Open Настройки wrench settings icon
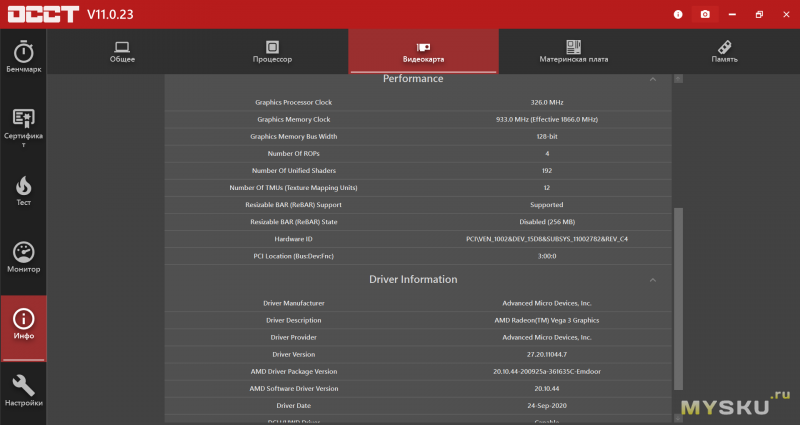This screenshot has height=425, width=800. [x=23, y=386]
